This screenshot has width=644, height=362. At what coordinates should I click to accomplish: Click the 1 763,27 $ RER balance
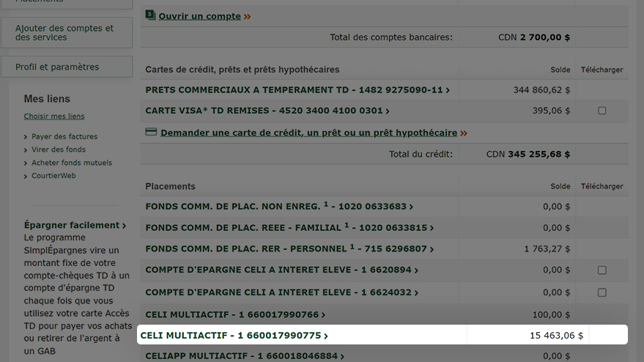547,248
